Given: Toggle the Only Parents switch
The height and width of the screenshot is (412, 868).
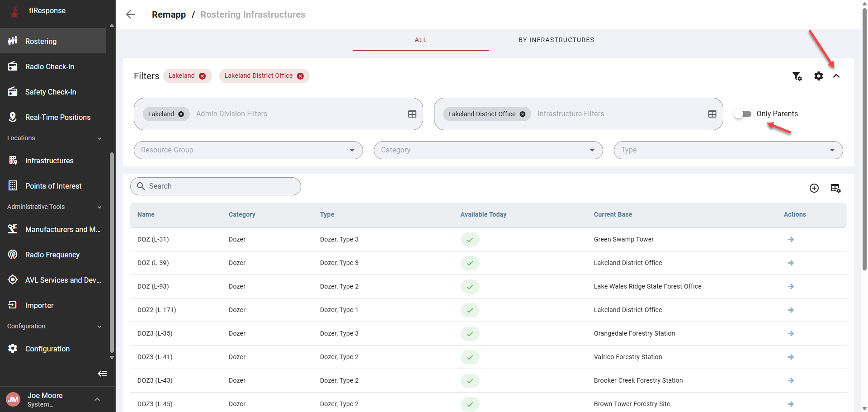Looking at the screenshot, I should tap(743, 114).
